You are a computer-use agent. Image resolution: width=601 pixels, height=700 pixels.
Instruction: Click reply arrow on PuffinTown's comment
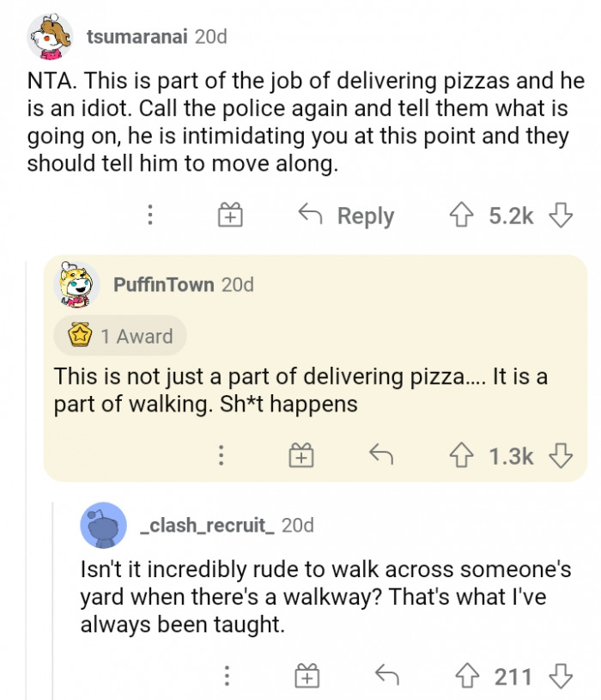(x=379, y=455)
